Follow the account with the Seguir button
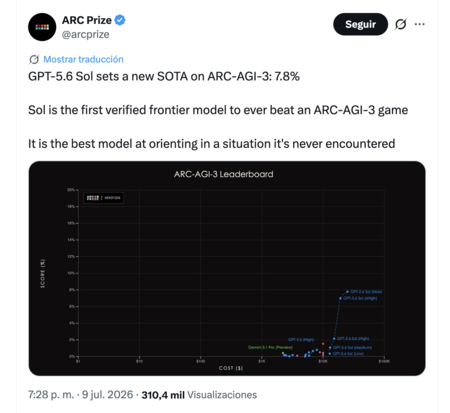Viewport: 450px width, 413px height. tap(360, 24)
